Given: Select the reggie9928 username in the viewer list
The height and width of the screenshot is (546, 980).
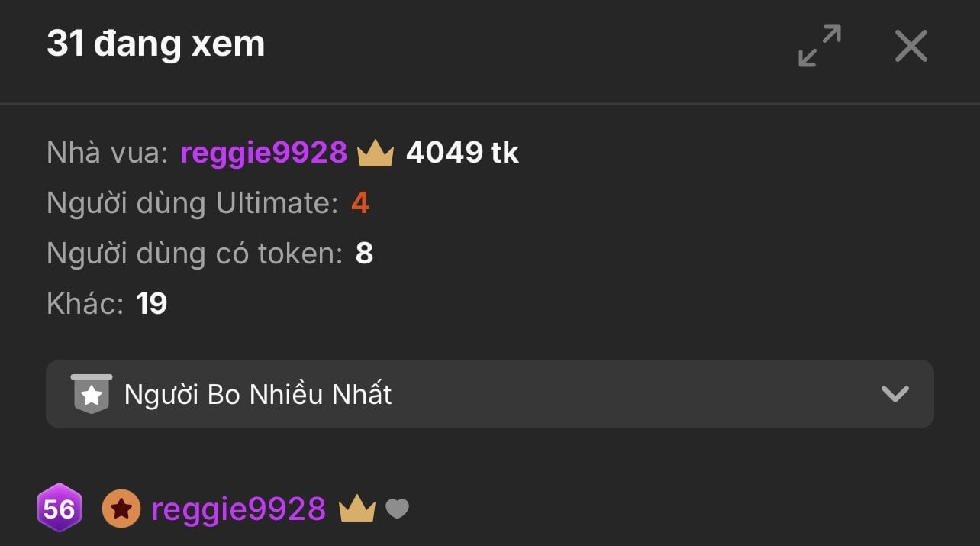Looking at the screenshot, I should (238, 509).
